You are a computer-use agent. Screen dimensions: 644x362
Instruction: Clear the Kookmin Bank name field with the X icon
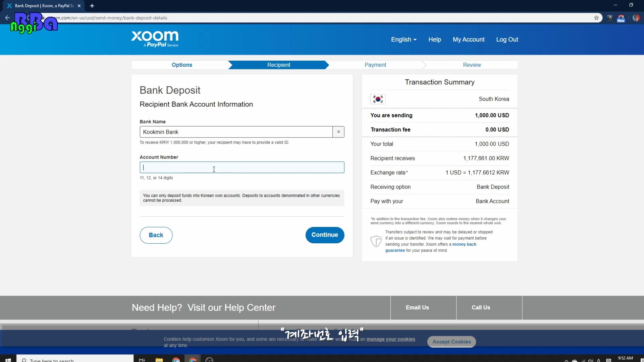coord(338,132)
